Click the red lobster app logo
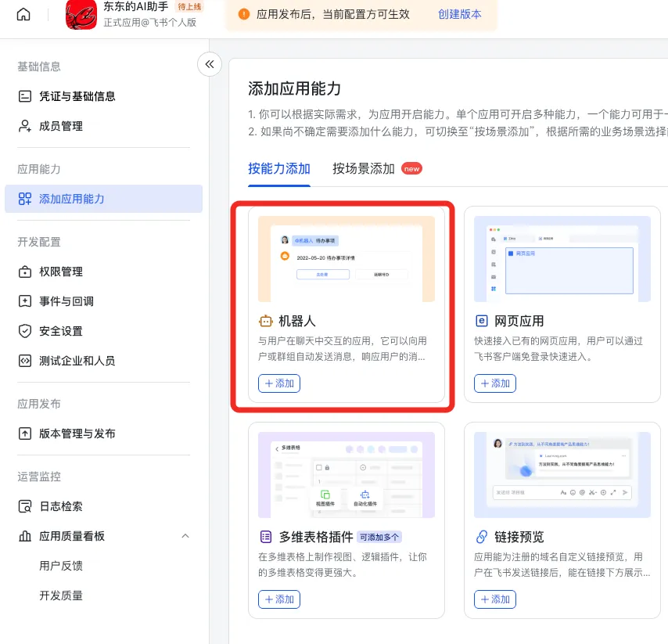This screenshot has height=644, width=668. (81, 15)
